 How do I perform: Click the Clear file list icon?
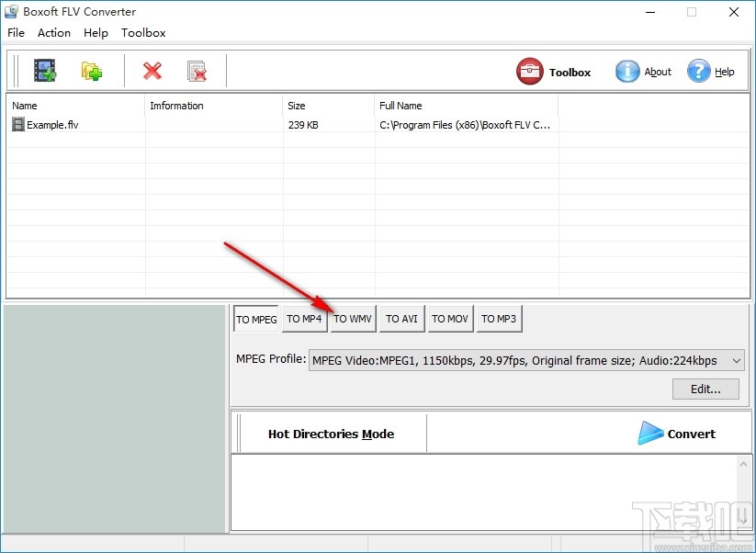tap(196, 70)
